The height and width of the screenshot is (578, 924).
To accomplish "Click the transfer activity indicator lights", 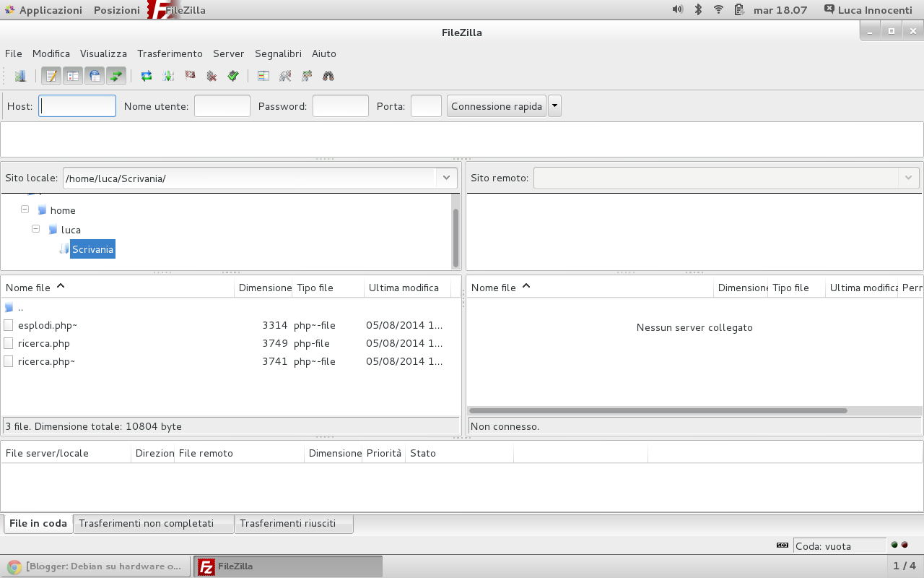I will 899,545.
